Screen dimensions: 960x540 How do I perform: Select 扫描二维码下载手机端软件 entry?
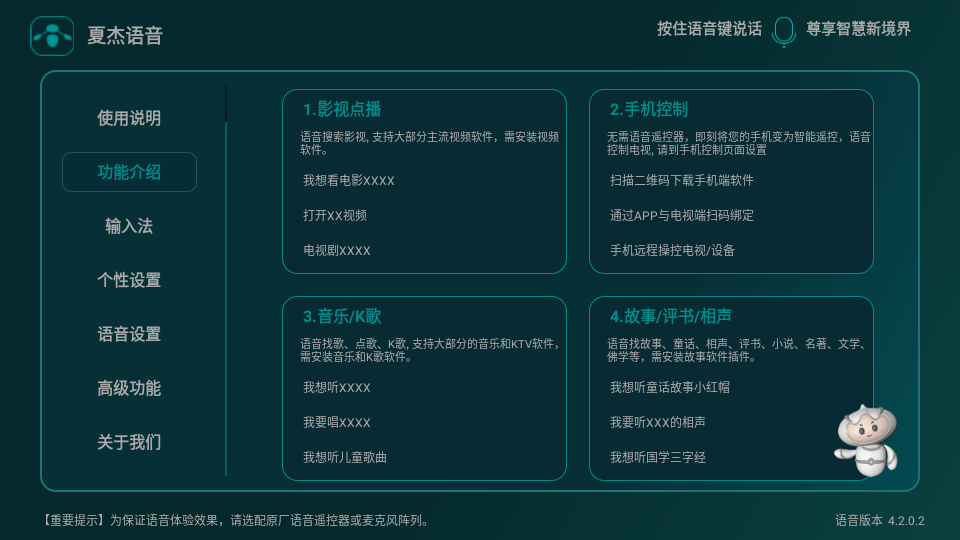point(682,181)
